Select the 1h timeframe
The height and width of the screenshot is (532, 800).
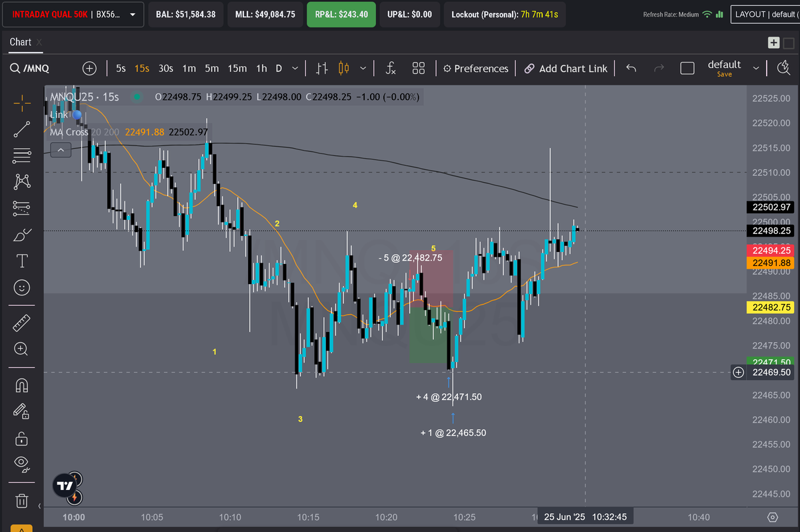(261, 68)
